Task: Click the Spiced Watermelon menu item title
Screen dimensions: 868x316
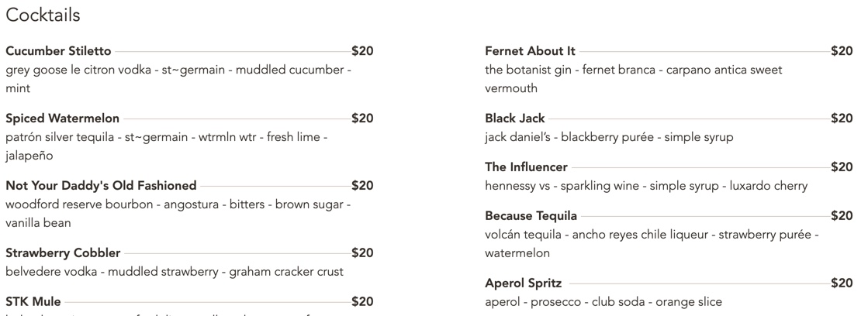Action: tap(63, 118)
